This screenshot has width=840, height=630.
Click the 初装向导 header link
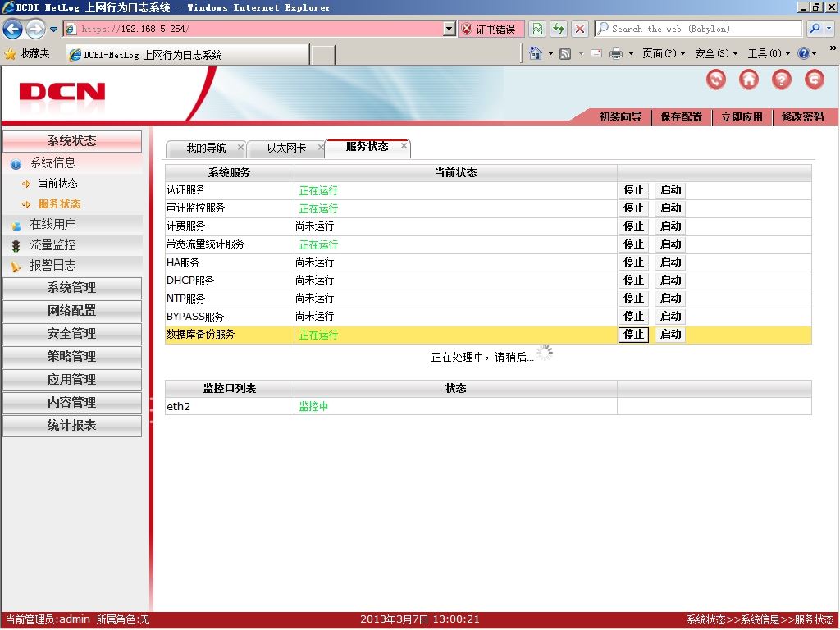point(620,116)
